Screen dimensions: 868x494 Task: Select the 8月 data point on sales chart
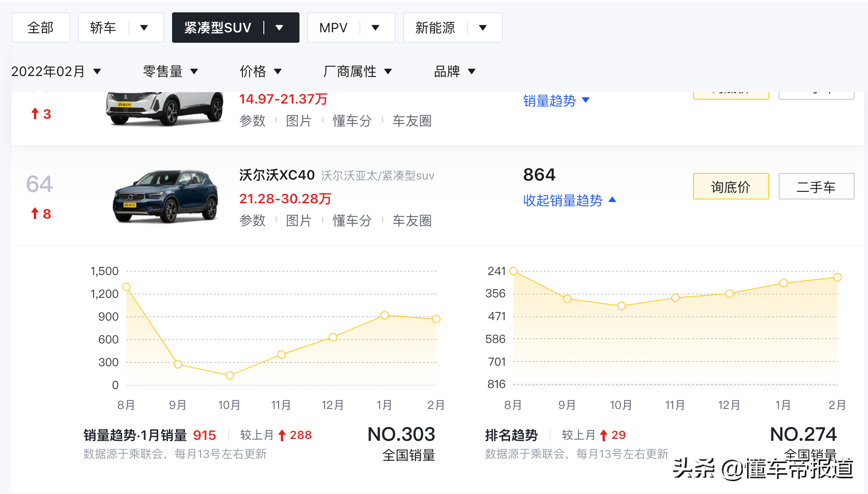coord(126,287)
